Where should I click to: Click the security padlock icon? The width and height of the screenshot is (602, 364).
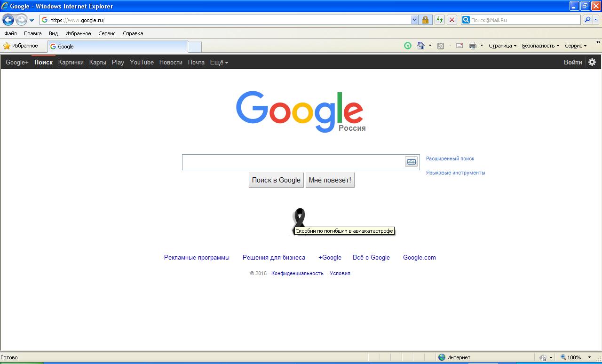(425, 20)
